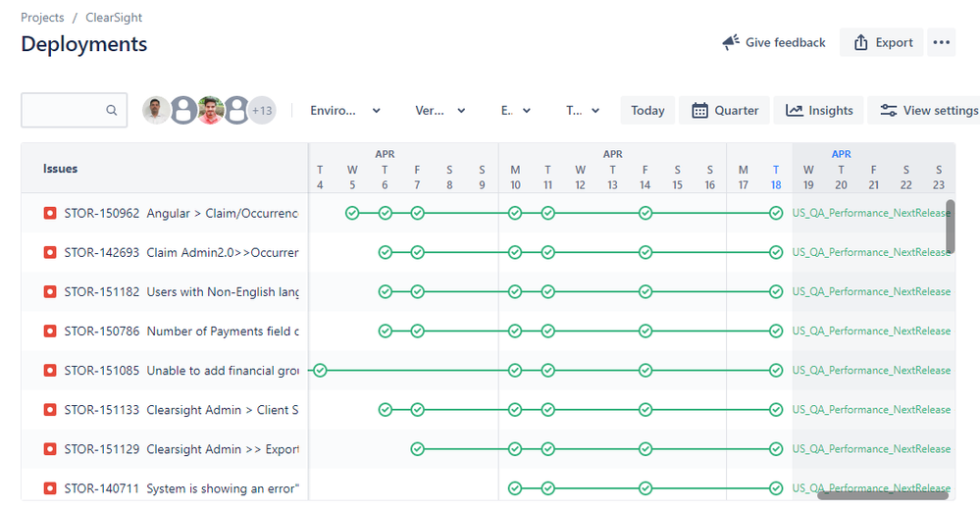Image resolution: width=980 pixels, height=510 pixels.
Task: Click the horizontal timeline scrollbar thumb
Action: coord(883,495)
